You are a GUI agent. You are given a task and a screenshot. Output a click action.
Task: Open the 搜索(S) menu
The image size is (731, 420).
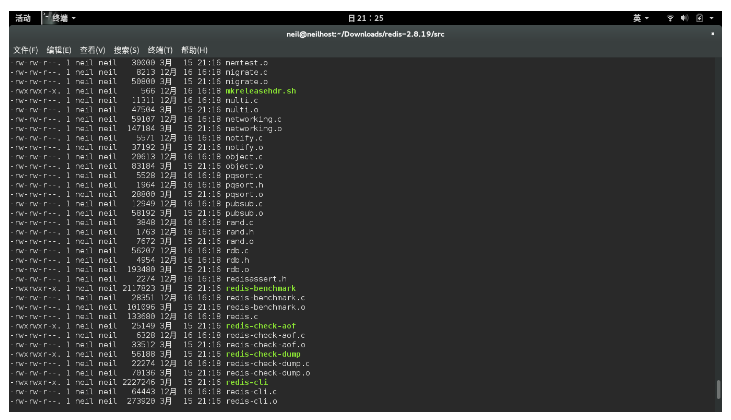click(126, 50)
